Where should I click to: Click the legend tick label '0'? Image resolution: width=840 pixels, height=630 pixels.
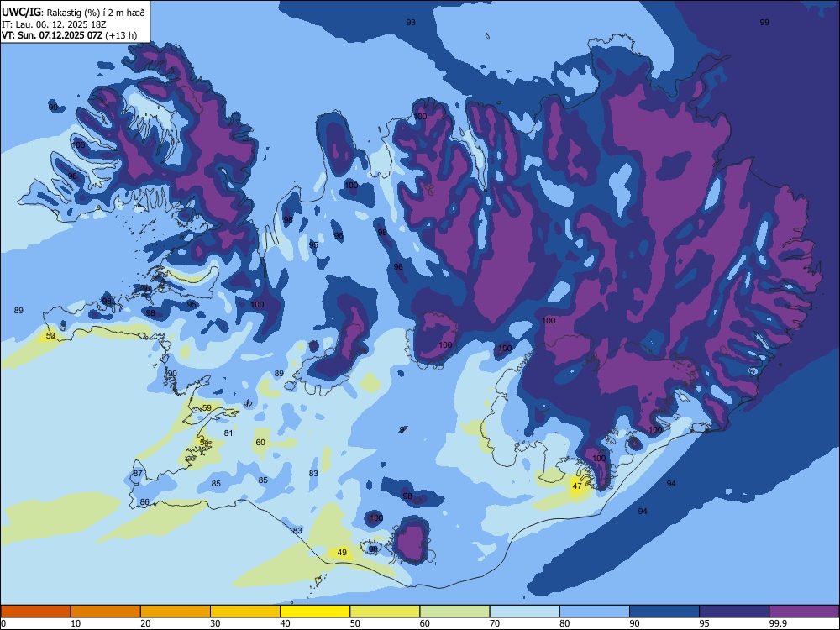pos(3,623)
